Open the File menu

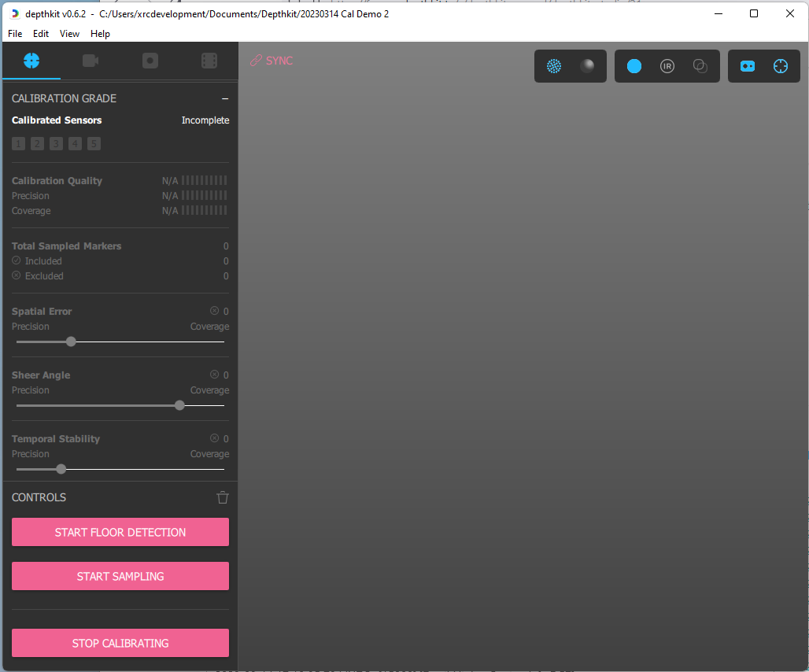[x=15, y=34]
